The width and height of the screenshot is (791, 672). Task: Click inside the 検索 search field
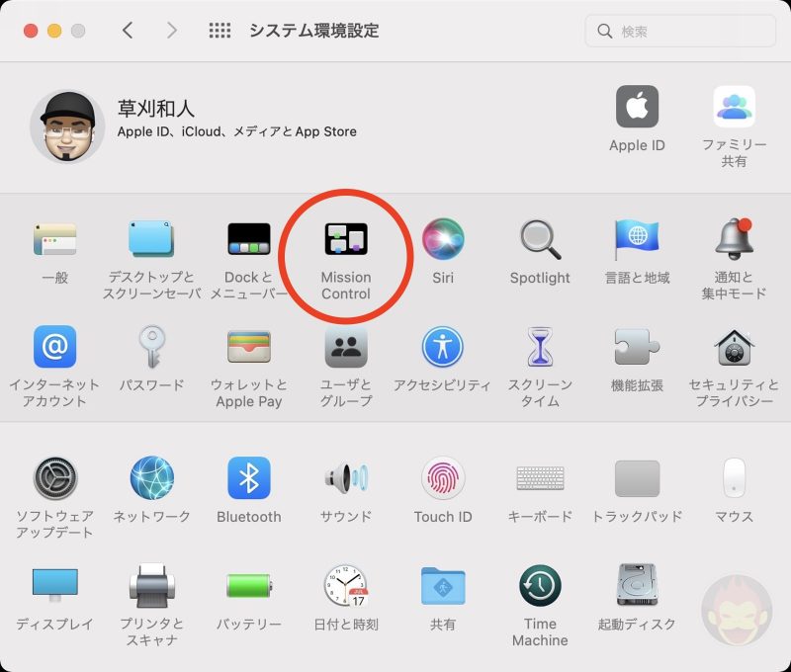click(680, 31)
